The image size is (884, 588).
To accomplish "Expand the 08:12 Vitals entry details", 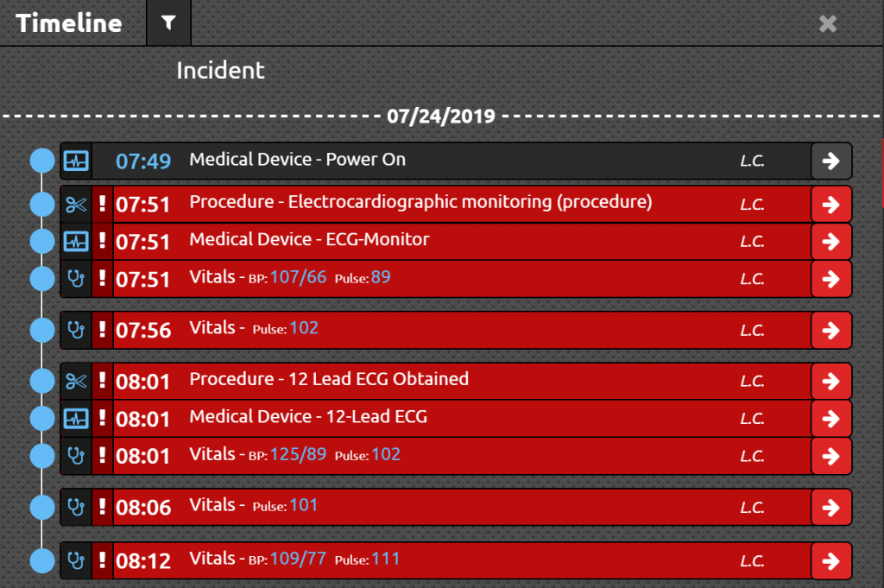I will pos(830,560).
